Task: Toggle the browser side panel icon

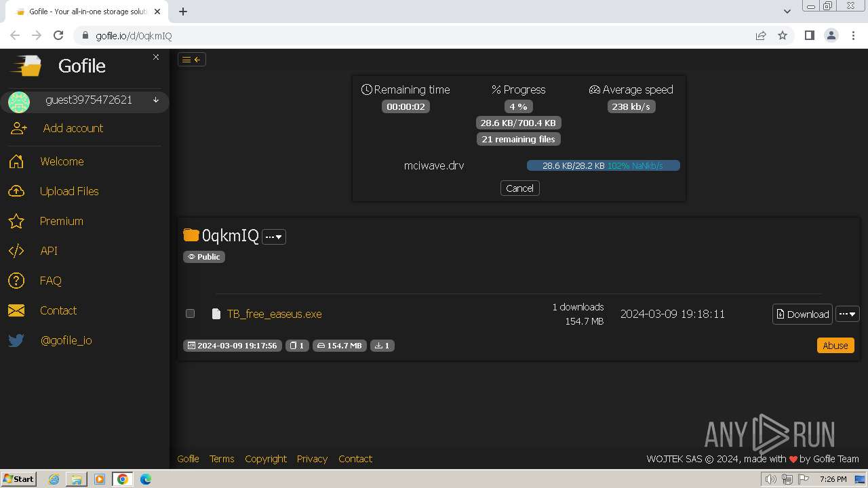Action: [x=809, y=35]
